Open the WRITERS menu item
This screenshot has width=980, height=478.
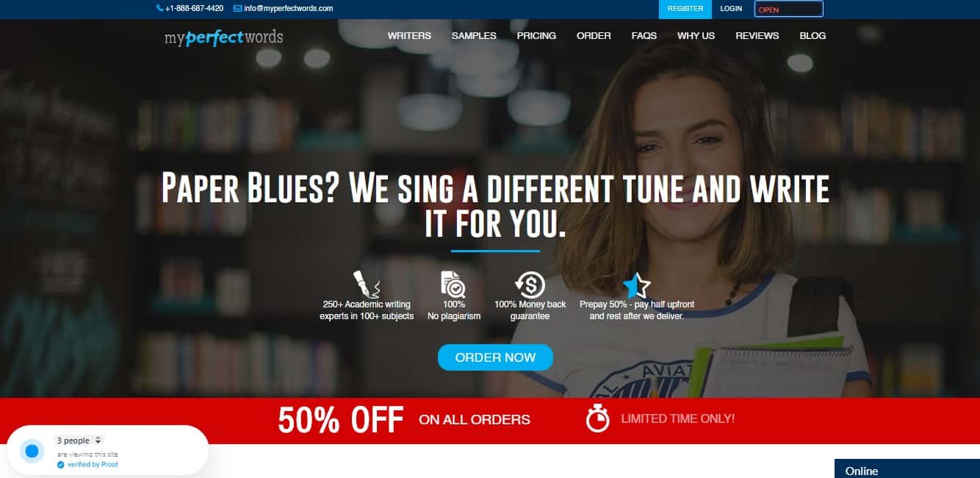point(409,35)
